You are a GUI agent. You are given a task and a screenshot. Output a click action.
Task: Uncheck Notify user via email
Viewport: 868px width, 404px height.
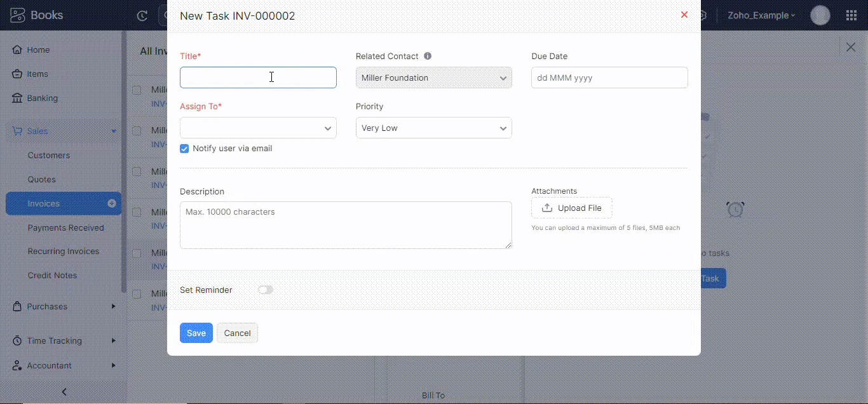184,149
